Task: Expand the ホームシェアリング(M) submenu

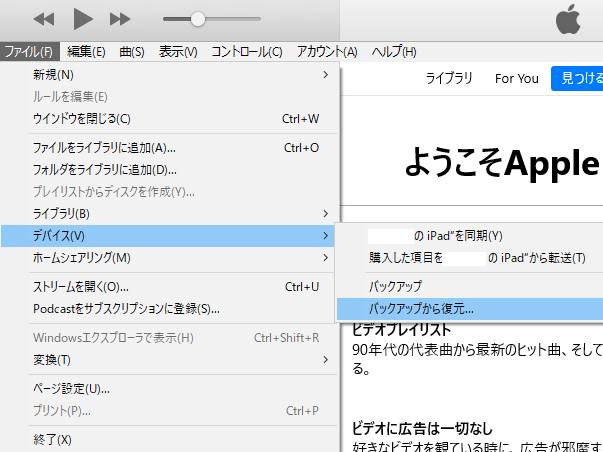Action: 324,257
